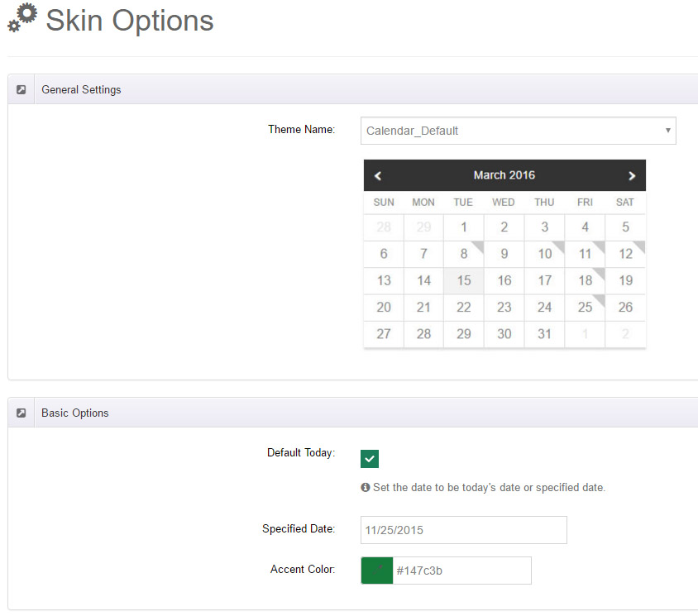
Task: Collapse the Basic Options panel icon
Action: tap(21, 413)
